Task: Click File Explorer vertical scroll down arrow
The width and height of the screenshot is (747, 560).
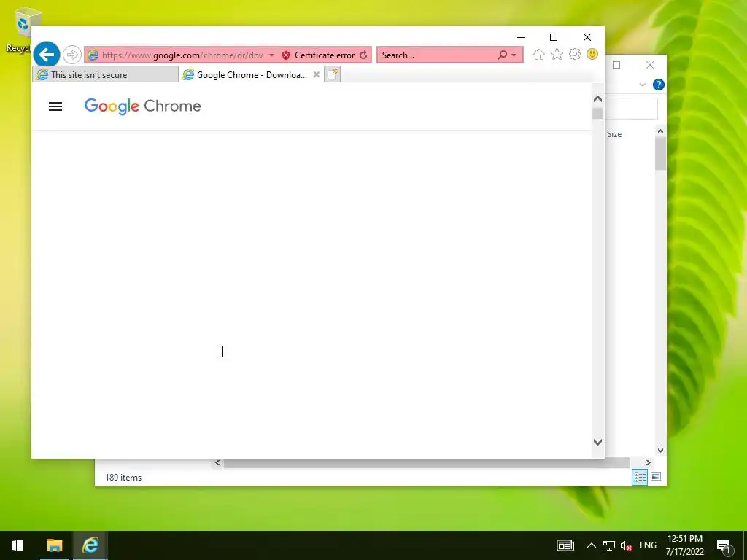Action: point(660,450)
